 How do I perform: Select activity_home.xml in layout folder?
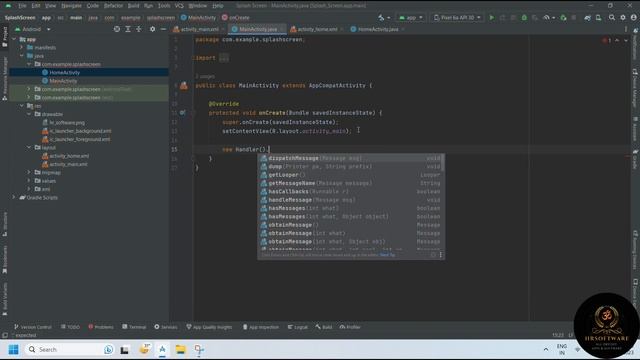coord(69,156)
